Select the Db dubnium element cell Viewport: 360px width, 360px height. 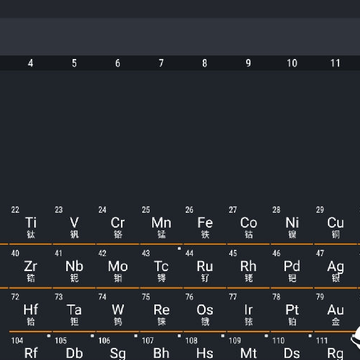point(74,347)
